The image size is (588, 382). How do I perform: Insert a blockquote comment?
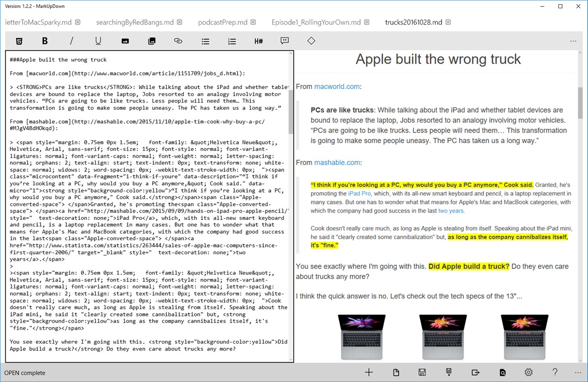[x=285, y=41]
